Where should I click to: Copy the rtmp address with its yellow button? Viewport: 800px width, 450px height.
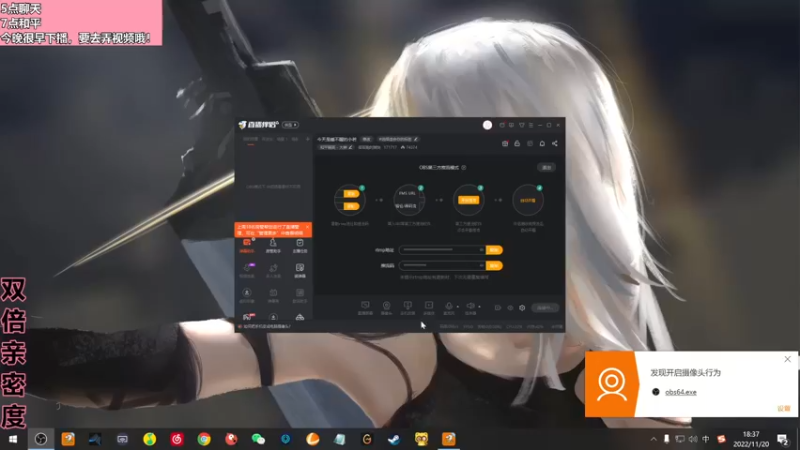tap(494, 250)
